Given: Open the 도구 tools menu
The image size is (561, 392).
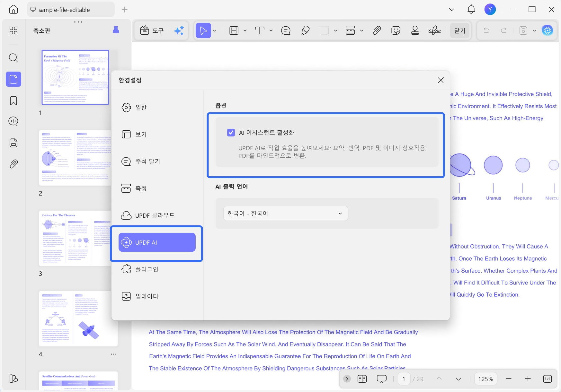Looking at the screenshot, I should 152,30.
